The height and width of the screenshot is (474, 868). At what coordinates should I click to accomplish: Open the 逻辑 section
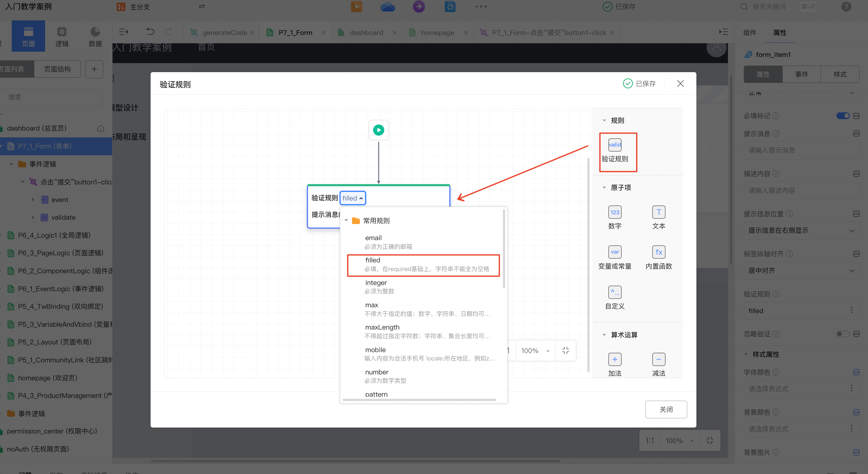tap(62, 36)
